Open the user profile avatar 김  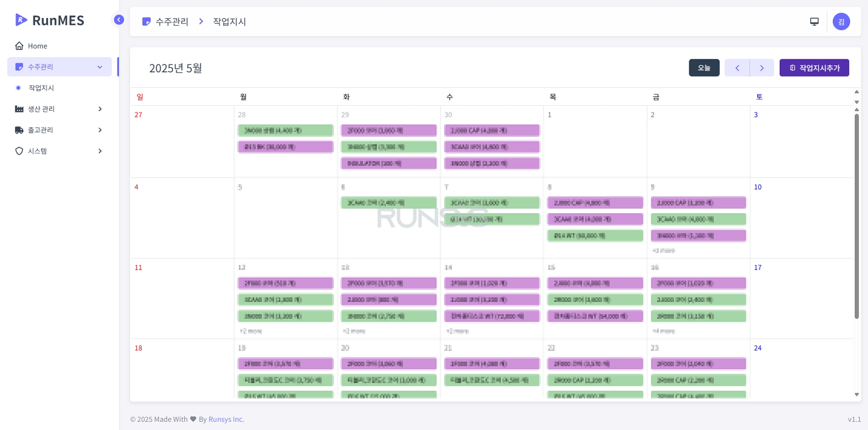[841, 21]
